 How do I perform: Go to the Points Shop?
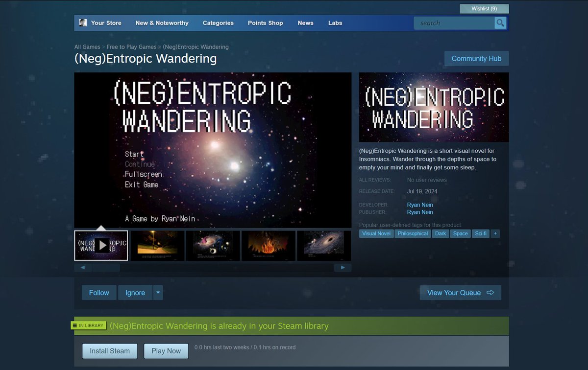[266, 23]
